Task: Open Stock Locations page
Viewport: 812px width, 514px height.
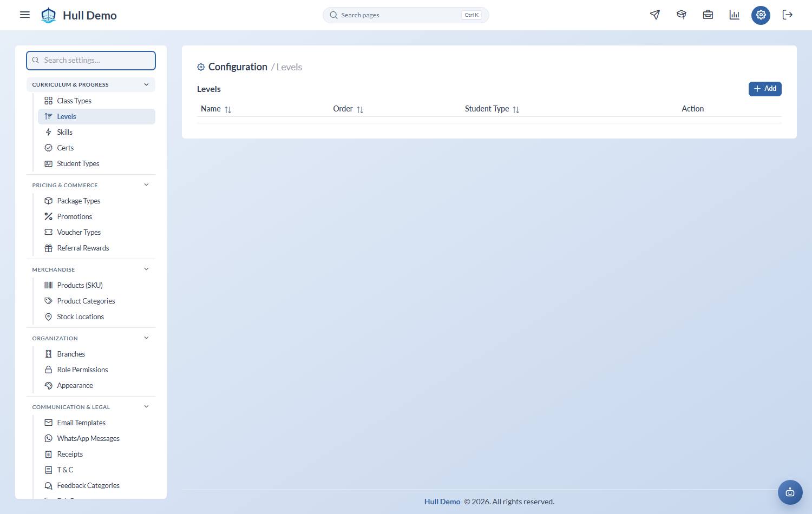Action: (96, 317)
